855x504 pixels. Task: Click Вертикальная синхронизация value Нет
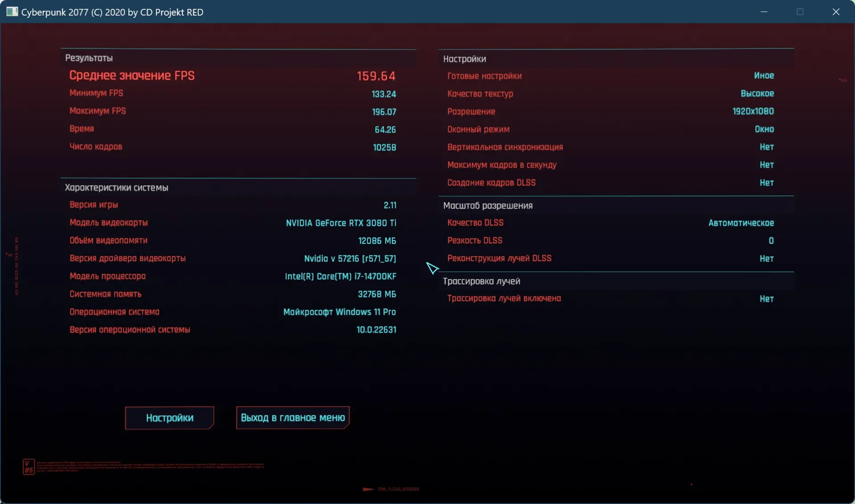[767, 147]
